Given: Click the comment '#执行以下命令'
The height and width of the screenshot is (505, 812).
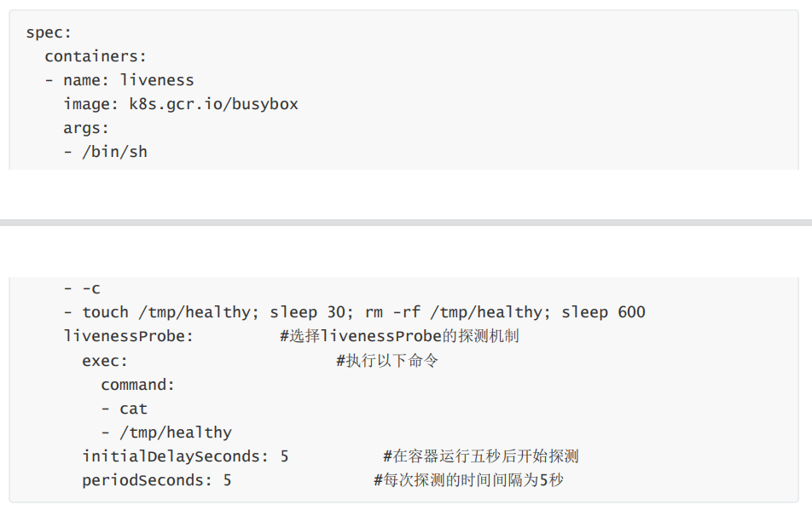Looking at the screenshot, I should [x=387, y=361].
